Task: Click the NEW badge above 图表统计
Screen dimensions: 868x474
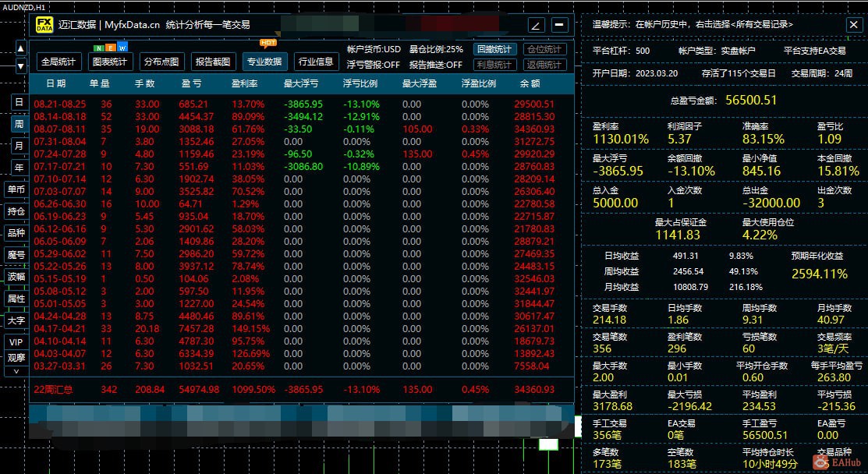Action: (x=112, y=48)
